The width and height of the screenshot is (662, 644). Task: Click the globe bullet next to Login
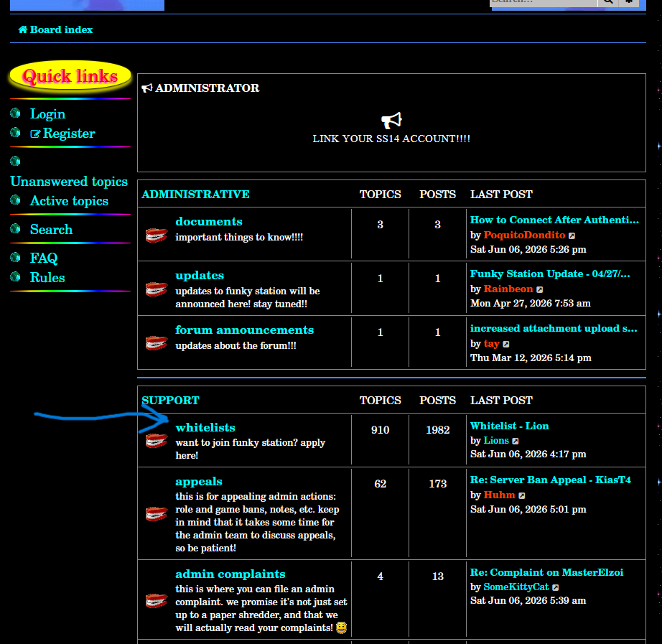15,113
